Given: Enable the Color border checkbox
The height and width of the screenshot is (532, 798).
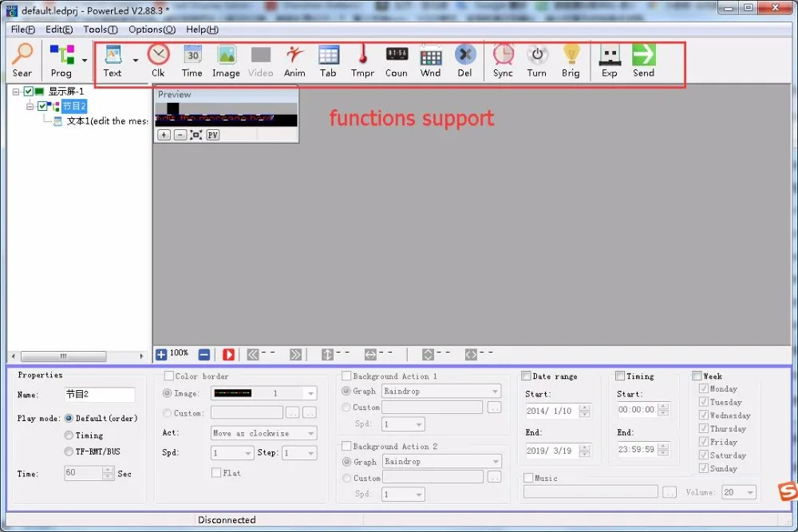Looking at the screenshot, I should [169, 376].
